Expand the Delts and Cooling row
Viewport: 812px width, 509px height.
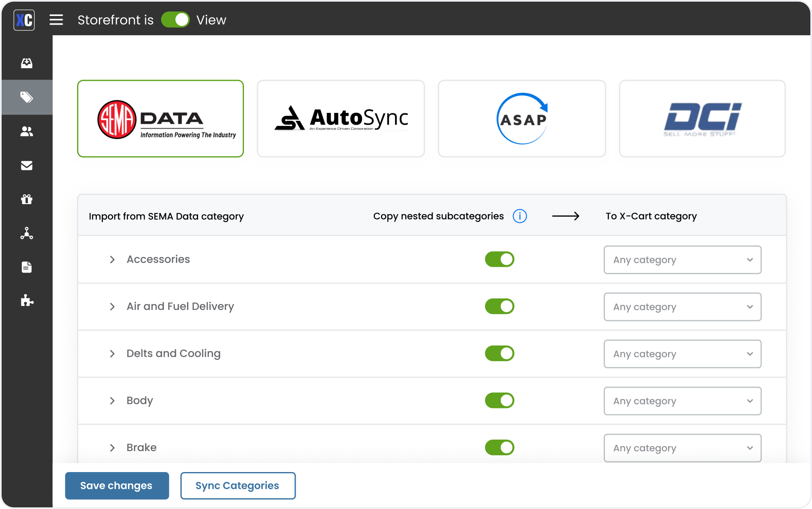[112, 353]
